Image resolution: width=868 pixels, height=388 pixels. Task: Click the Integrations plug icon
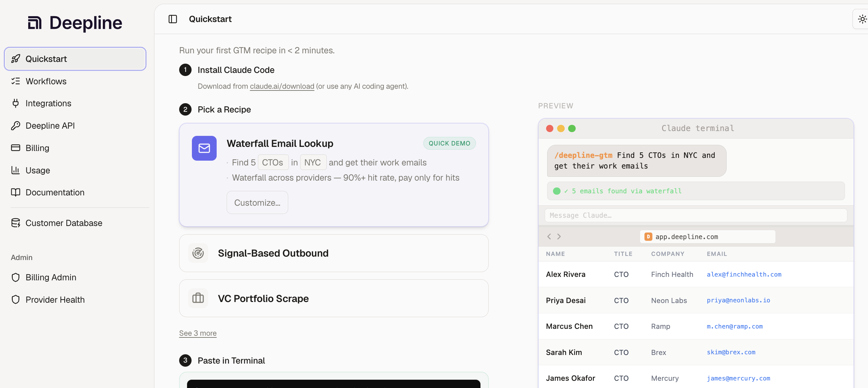pos(16,103)
